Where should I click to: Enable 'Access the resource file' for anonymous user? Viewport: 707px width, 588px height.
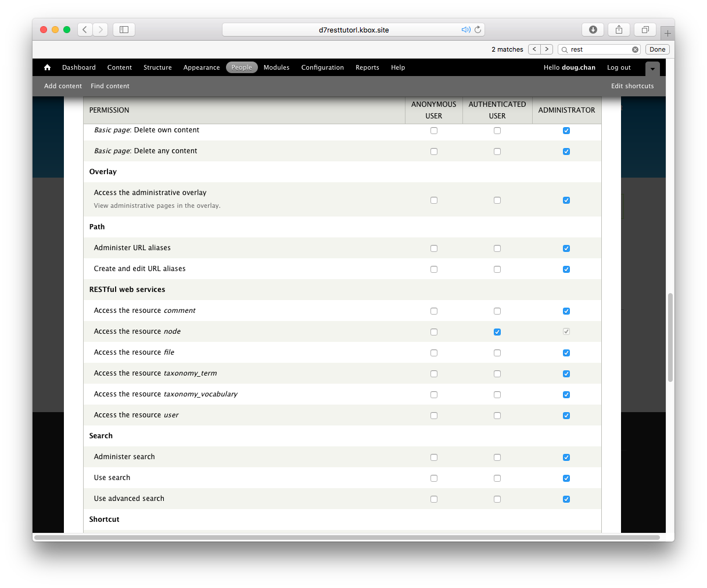(x=434, y=353)
